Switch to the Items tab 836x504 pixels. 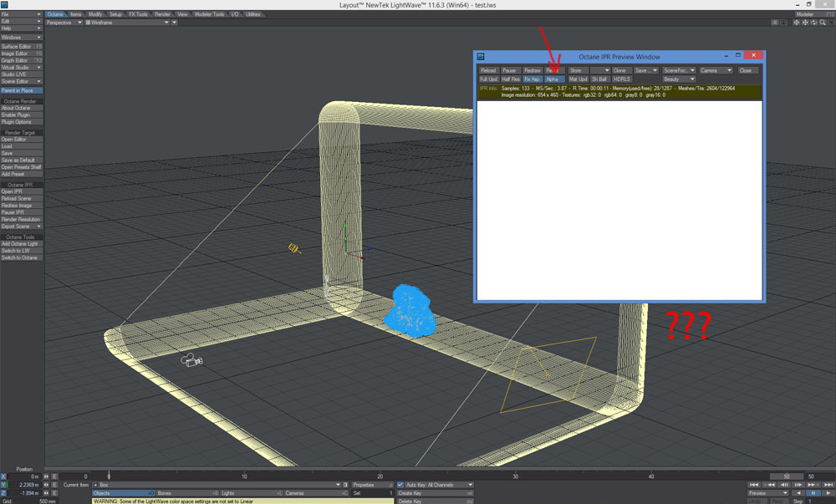coord(76,14)
